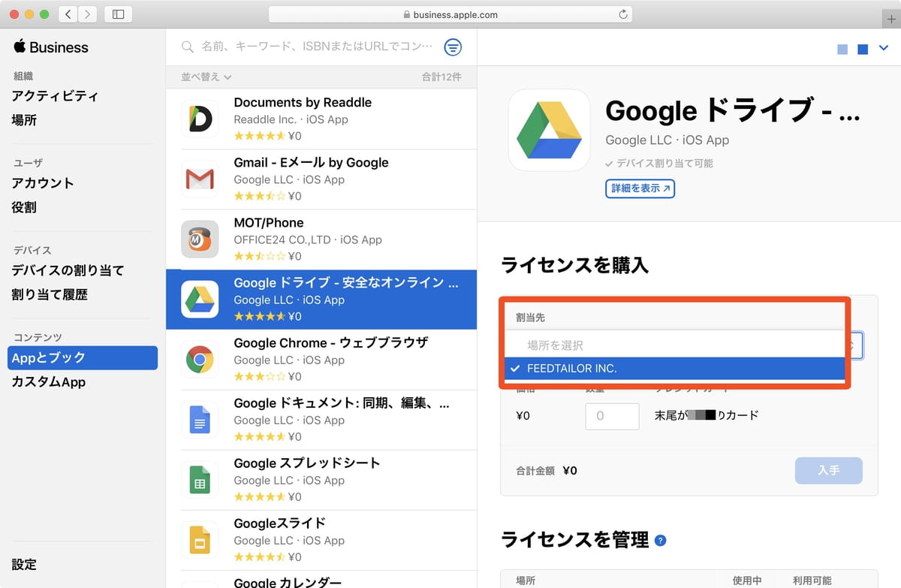Click the 場所 column header

pyautogui.click(x=526, y=580)
